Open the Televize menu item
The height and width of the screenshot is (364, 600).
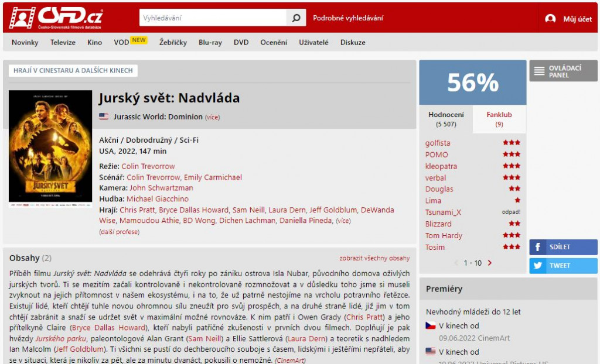pyautogui.click(x=63, y=43)
